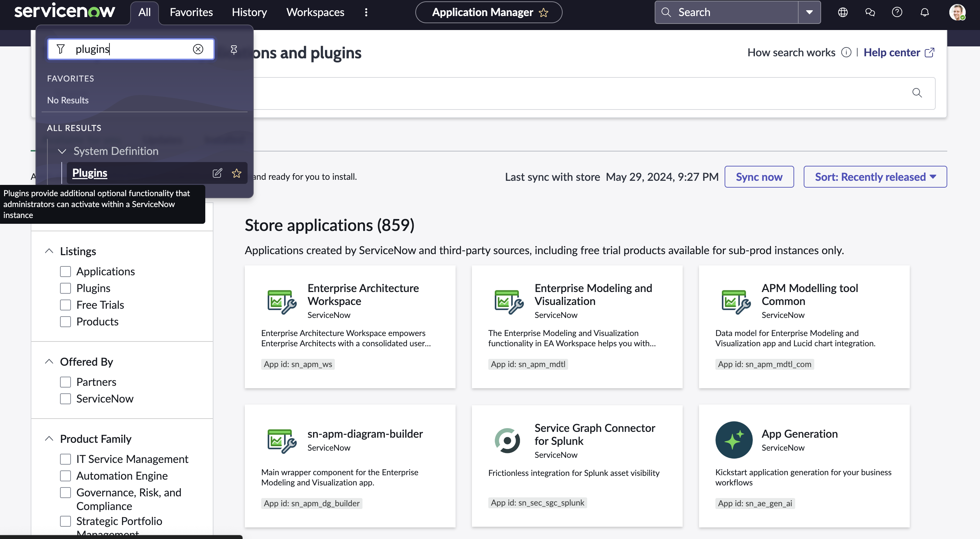Check the Plugins listings filter
This screenshot has width=980, height=539.
[65, 288]
